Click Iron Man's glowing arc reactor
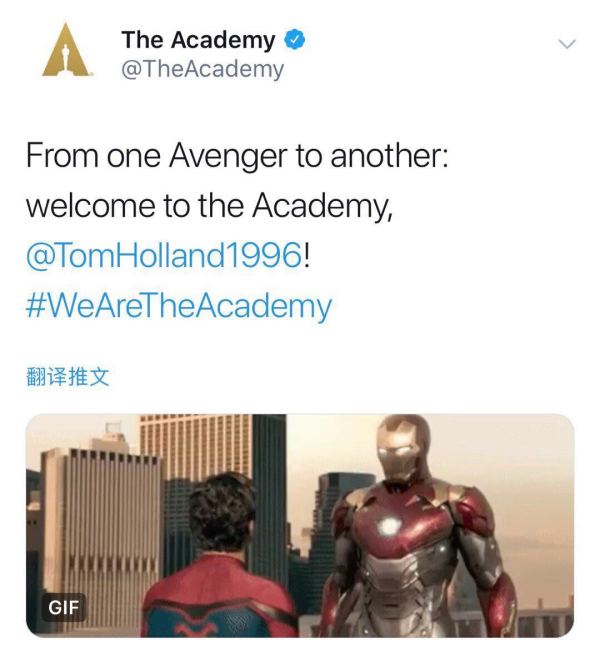The width and height of the screenshot is (600, 668). pos(389,527)
